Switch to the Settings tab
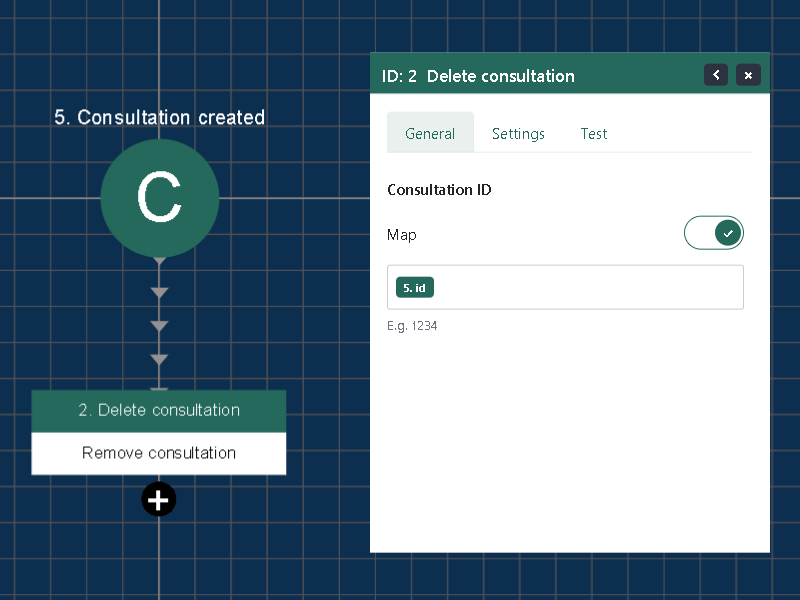 click(x=518, y=133)
